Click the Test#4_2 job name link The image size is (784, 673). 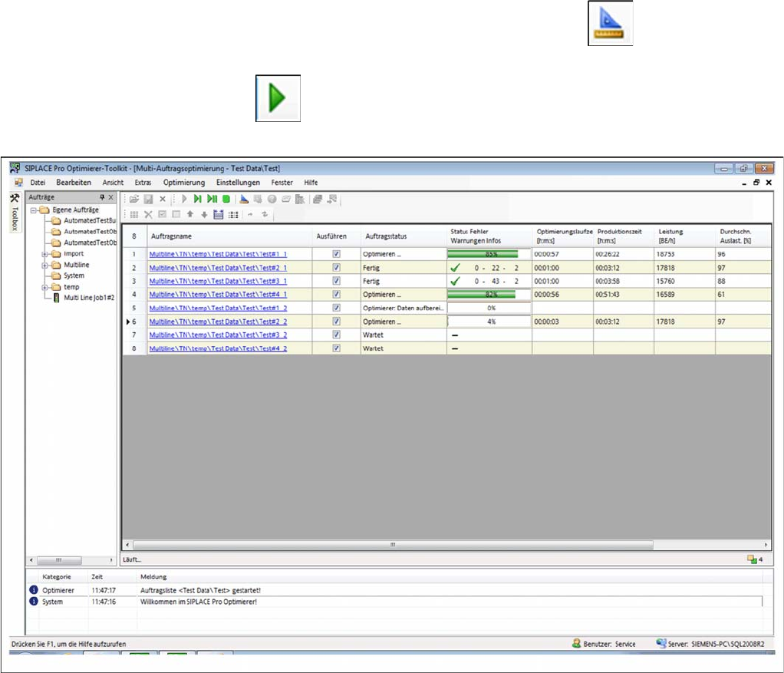(x=218, y=348)
